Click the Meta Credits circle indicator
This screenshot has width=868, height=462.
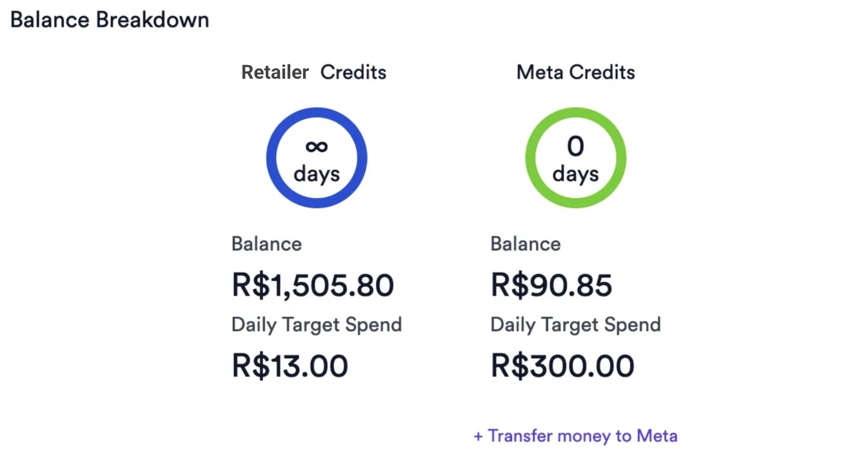[575, 157]
